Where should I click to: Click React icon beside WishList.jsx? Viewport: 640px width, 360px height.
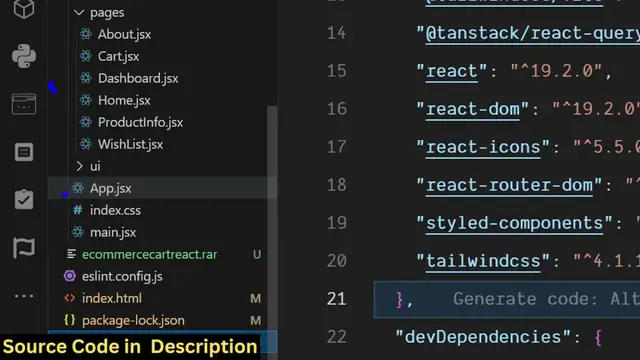click(86, 144)
